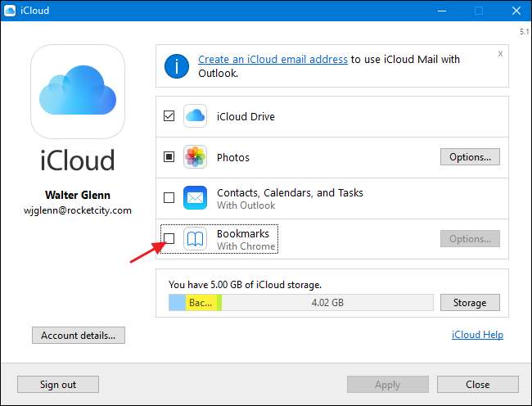Click the 4.02 GB free storage area

pyautogui.click(x=327, y=302)
